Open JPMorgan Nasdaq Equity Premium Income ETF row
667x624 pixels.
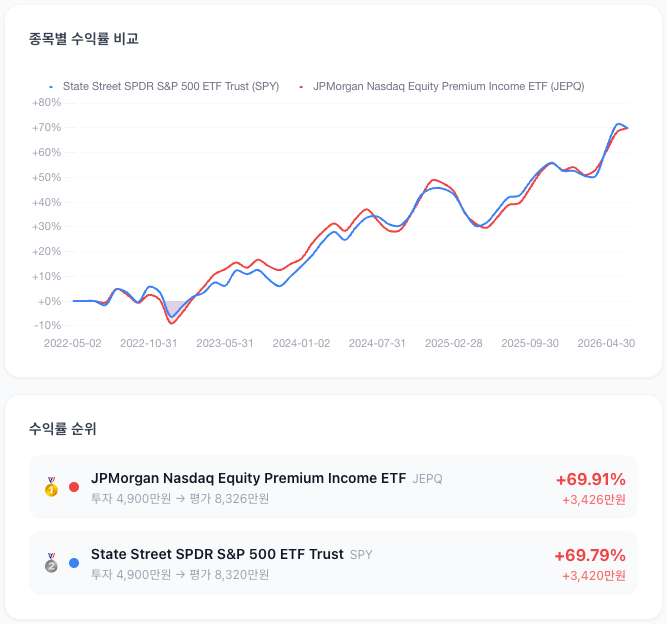333,487
